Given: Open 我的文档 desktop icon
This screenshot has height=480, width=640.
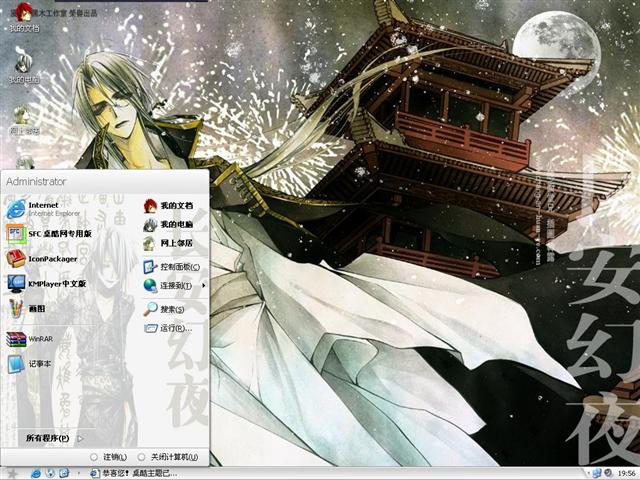Looking at the screenshot, I should 24,17.
